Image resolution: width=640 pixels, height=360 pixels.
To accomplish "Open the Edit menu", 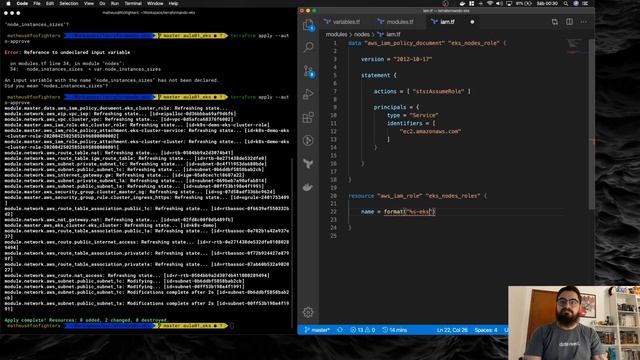I will (x=50, y=3).
